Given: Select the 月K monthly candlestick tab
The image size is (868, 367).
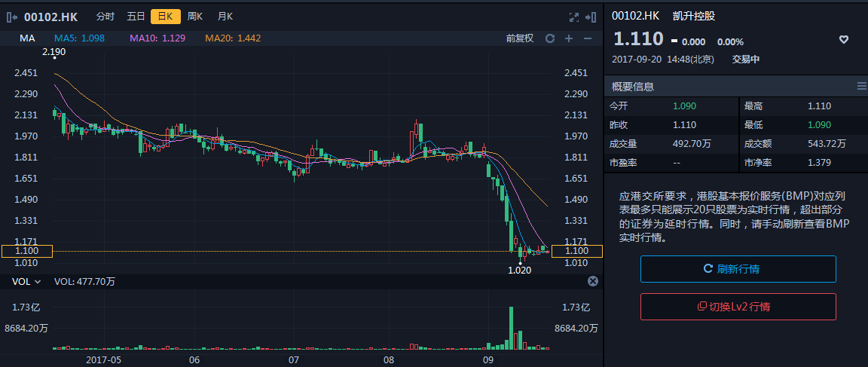Looking at the screenshot, I should click(x=225, y=16).
